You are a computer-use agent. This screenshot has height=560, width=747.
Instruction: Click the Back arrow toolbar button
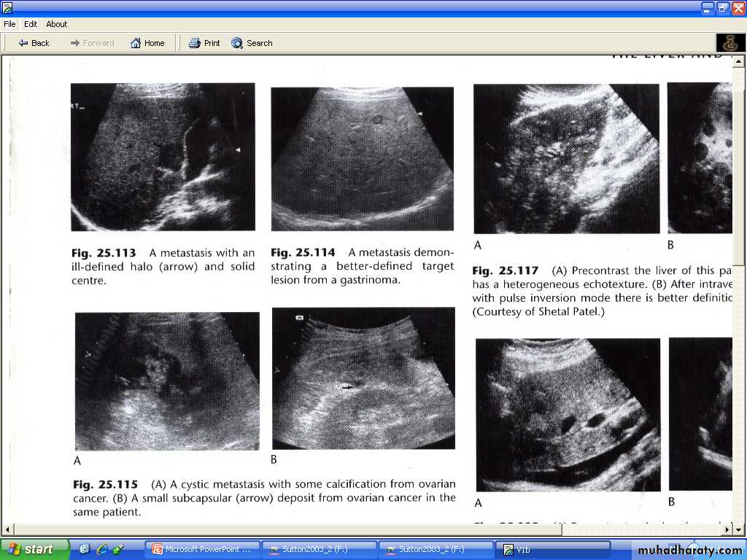pos(34,43)
